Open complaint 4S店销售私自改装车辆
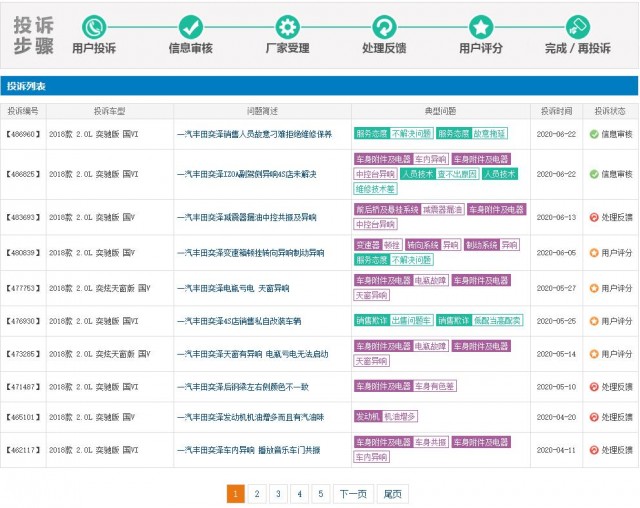Screen dimensions: 640x508 coord(239,321)
